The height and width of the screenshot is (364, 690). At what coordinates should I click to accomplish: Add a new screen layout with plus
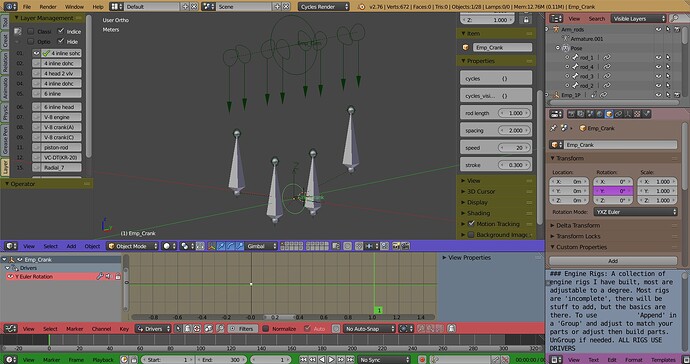(185, 7)
